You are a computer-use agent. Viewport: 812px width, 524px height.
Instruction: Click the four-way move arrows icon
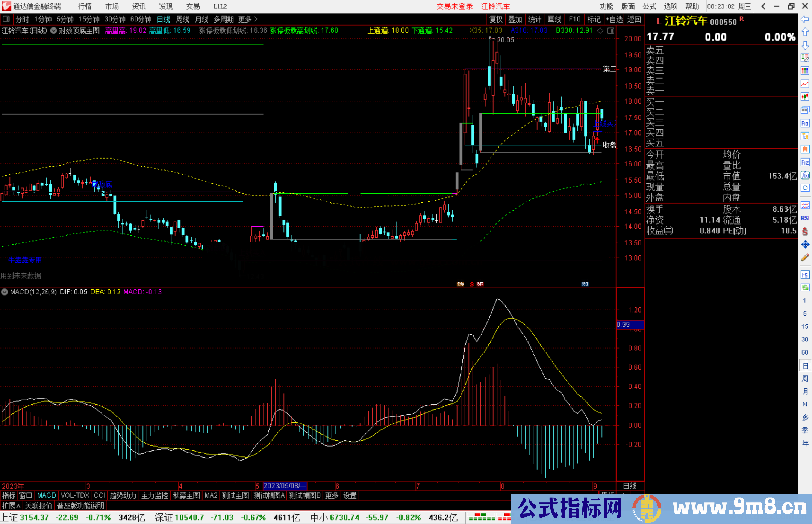[x=805, y=245]
